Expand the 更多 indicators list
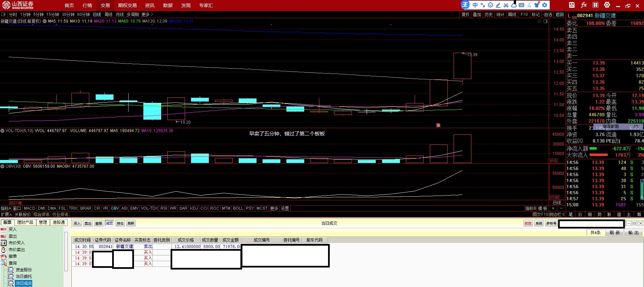Screen dimensions: 644x287 (274, 208)
